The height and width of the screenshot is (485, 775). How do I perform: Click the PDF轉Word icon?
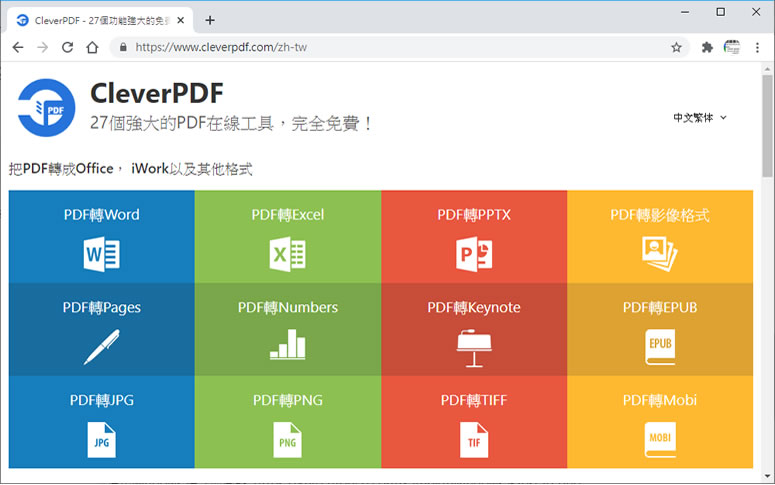tap(101, 255)
